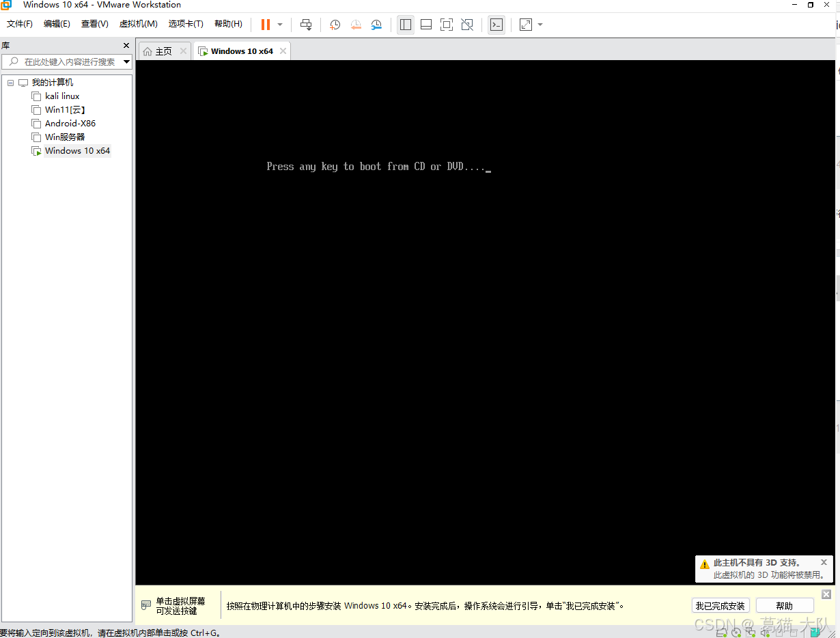Click the keyboard icon in hint bar
This screenshot has width=840, height=638.
click(x=146, y=605)
